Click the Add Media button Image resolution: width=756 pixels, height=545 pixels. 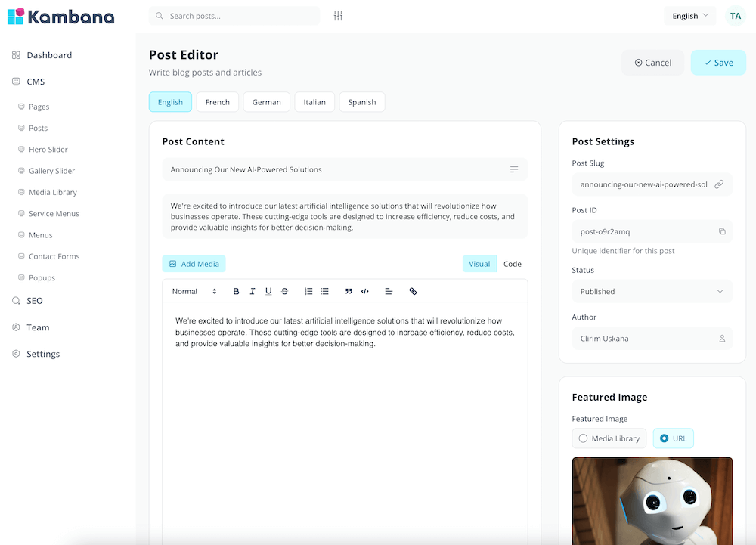194,264
